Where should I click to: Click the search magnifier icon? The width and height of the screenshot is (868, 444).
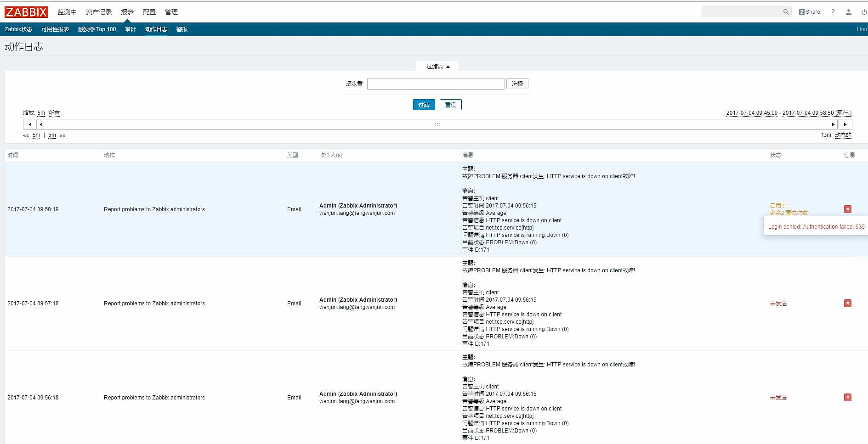pos(786,12)
